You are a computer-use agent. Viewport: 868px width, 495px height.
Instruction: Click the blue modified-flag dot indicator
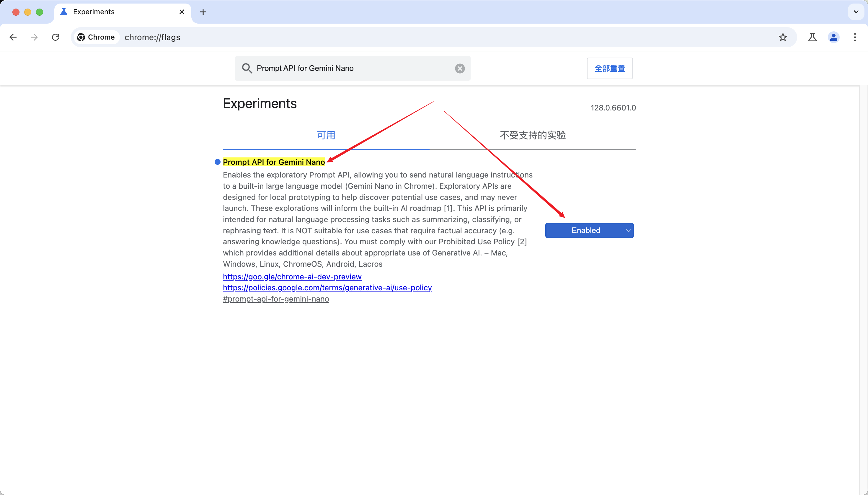[218, 162]
